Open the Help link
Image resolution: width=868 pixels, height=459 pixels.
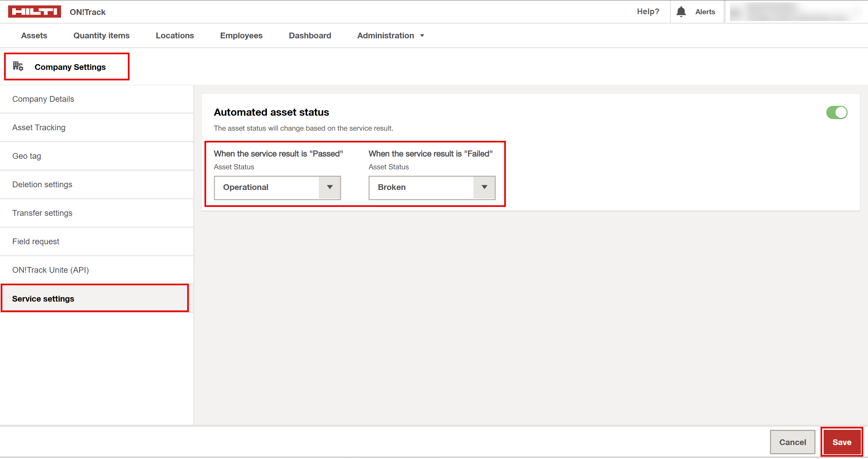(648, 12)
